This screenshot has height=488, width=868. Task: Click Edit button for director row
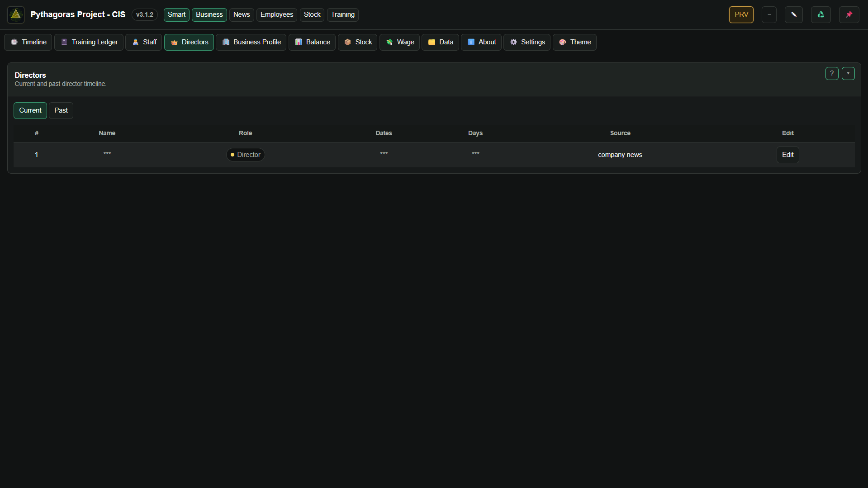pos(788,155)
